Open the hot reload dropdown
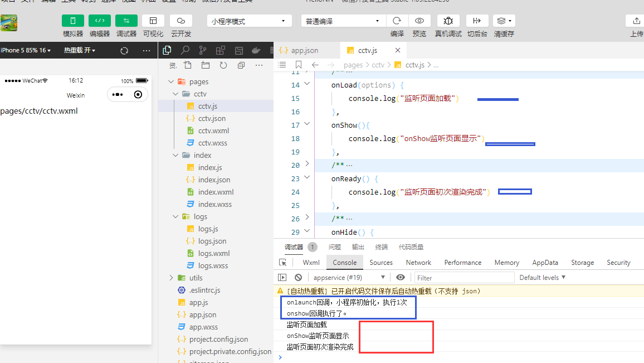Screen dimensions: 644x363 tap(79, 50)
